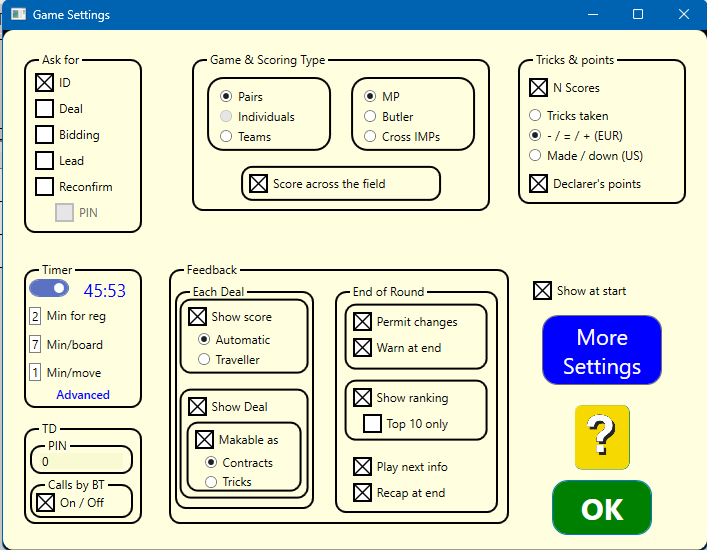This screenshot has width=708, height=550.
Task: Select Traveller under Show score
Action: coord(205,359)
